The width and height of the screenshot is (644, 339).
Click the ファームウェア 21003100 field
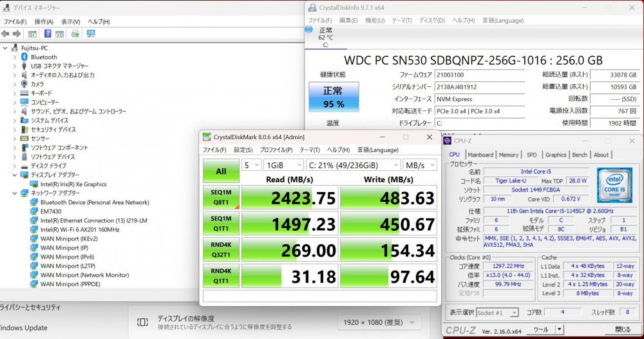tap(480, 75)
